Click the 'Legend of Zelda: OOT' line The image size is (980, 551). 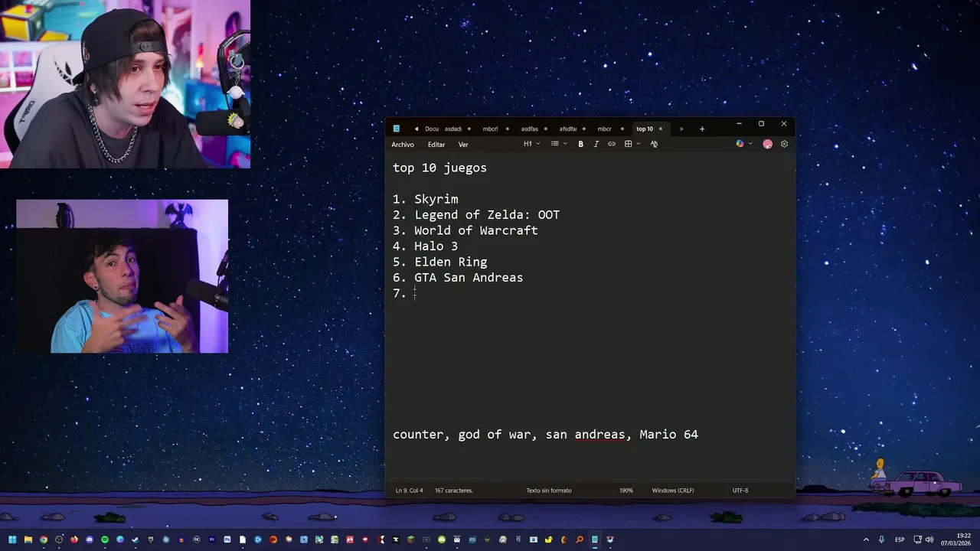coord(487,215)
